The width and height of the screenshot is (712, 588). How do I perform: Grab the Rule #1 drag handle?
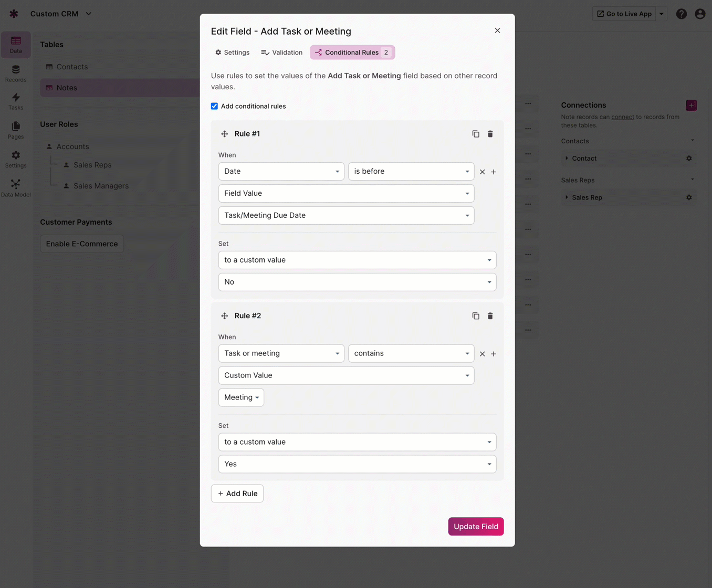point(225,134)
